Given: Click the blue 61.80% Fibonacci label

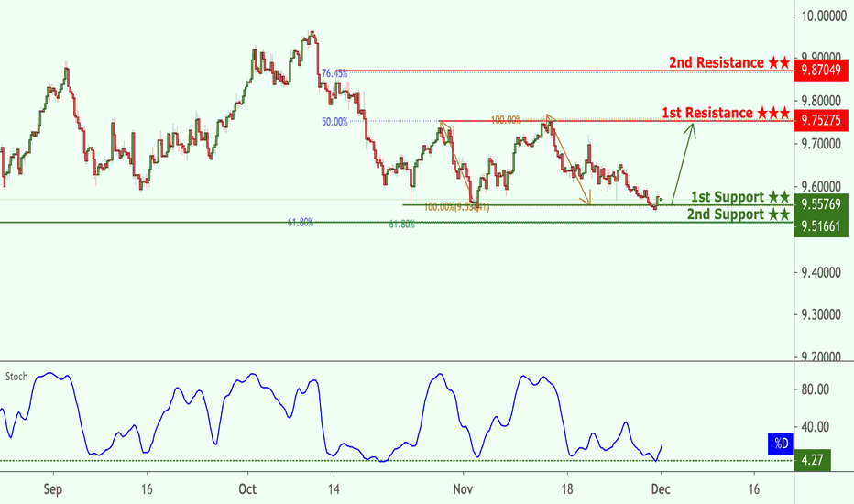Looking at the screenshot, I should 301,223.
